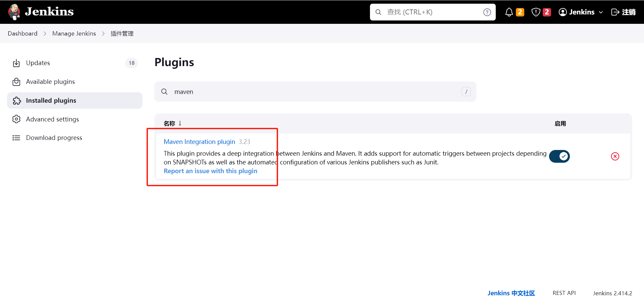Image resolution: width=644 pixels, height=306 pixels.
Task: Go to Manage Jenkins breadcrumb
Action: click(x=74, y=34)
